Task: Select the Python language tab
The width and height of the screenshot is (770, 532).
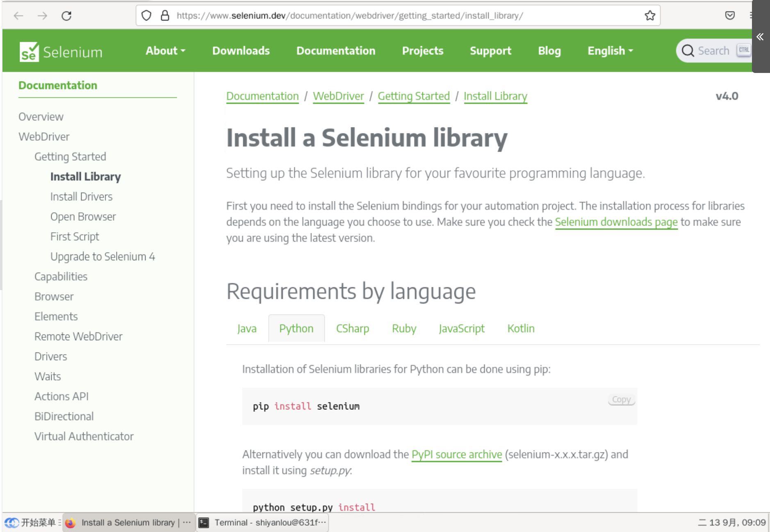Action: pyautogui.click(x=296, y=329)
